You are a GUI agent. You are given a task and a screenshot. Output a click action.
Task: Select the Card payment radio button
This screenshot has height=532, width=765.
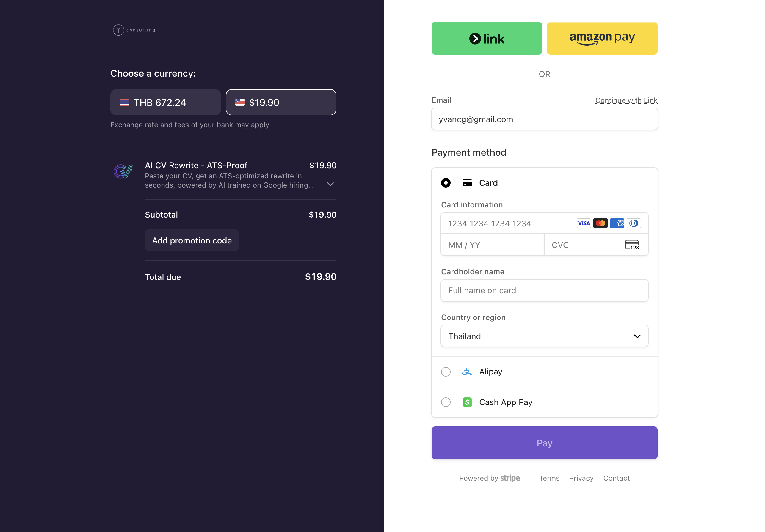tap(446, 183)
